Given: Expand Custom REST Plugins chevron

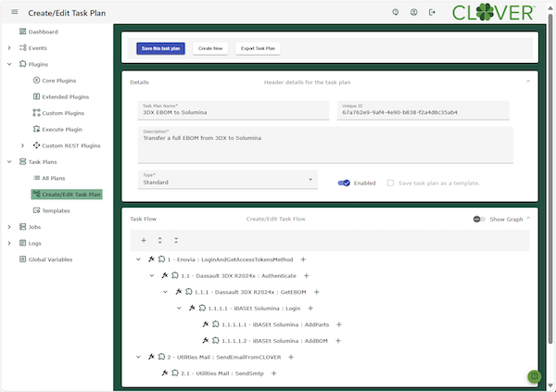Looking at the screenshot, I should 22,145.
